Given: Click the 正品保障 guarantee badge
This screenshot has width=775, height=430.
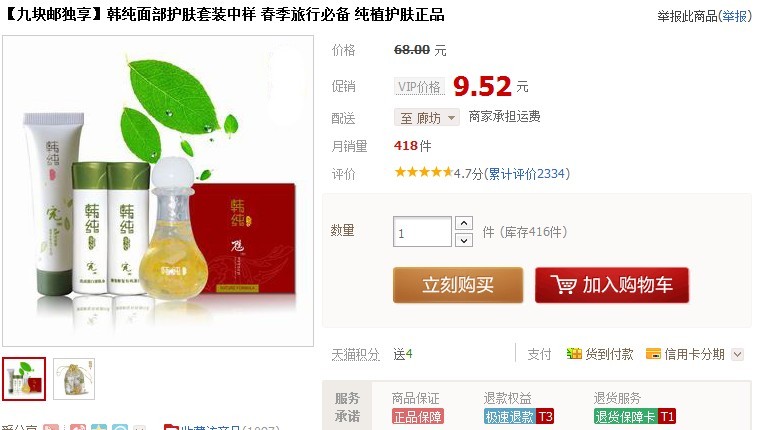Looking at the screenshot, I should [x=418, y=417].
